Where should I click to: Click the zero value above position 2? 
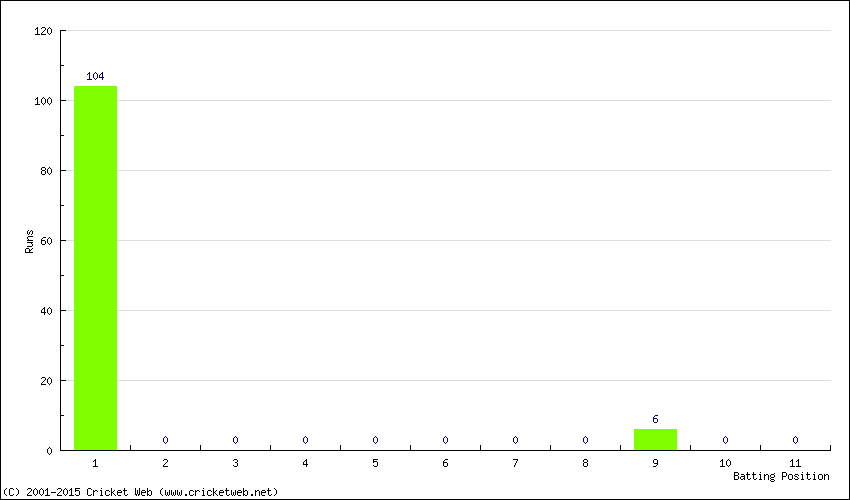click(165, 440)
